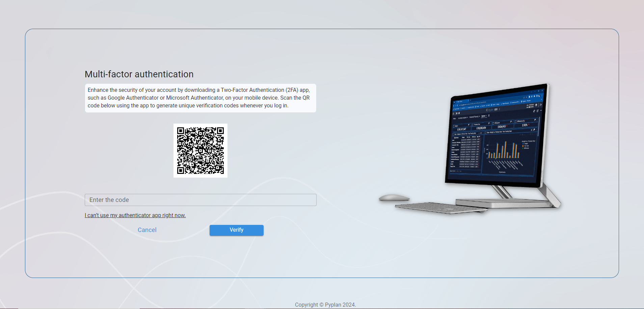
Task: Click the browser back arrow on the monitor screen
Action: [x=454, y=105]
